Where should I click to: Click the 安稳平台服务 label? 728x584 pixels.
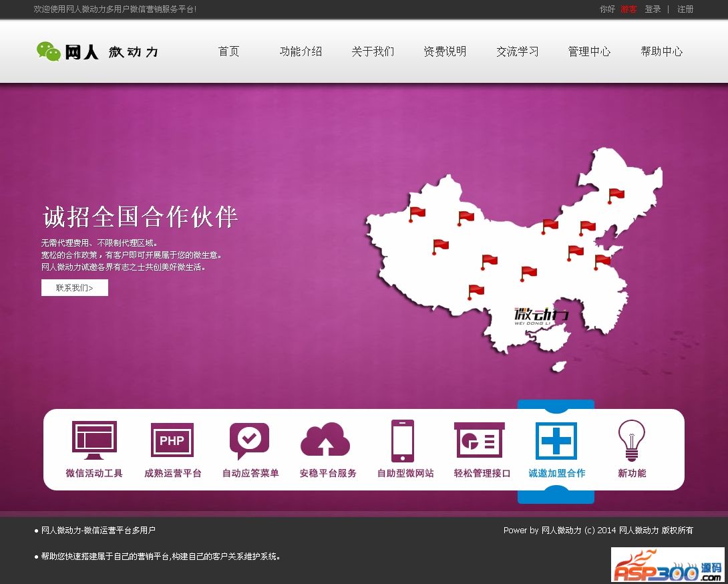(x=328, y=473)
